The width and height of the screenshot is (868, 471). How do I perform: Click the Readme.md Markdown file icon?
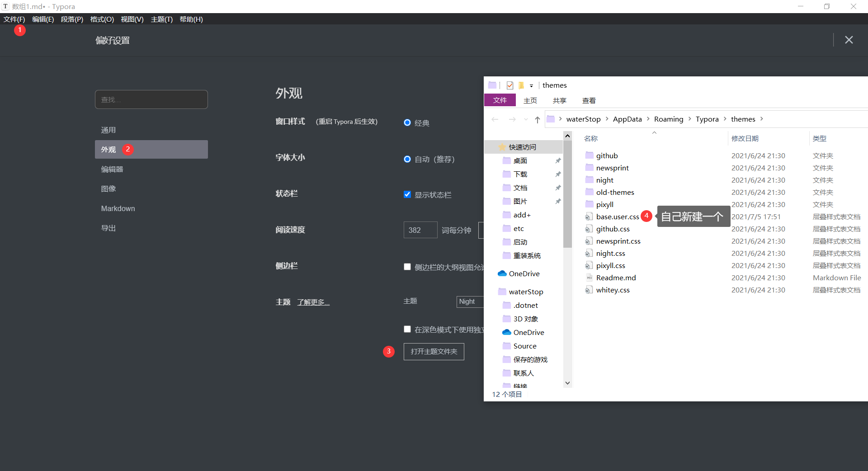(x=589, y=277)
